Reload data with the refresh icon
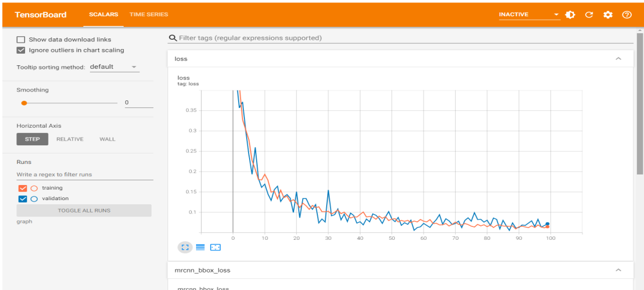This screenshot has height=290, width=644. (x=589, y=15)
